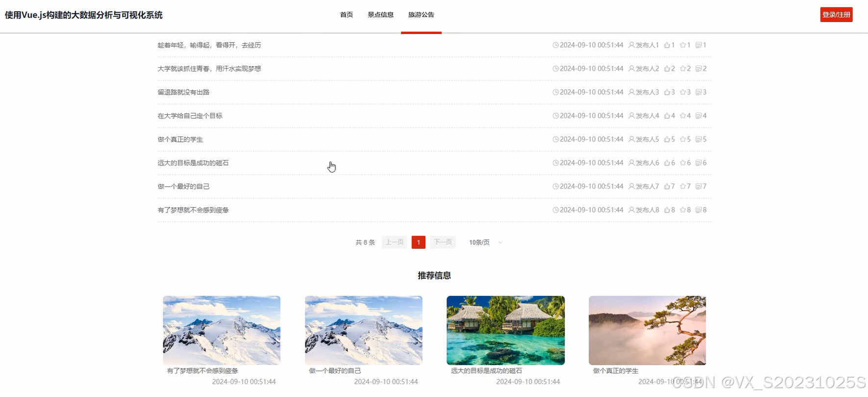The image size is (868, 397).
Task: Click the 推荐信息 section heading
Action: pos(434,276)
